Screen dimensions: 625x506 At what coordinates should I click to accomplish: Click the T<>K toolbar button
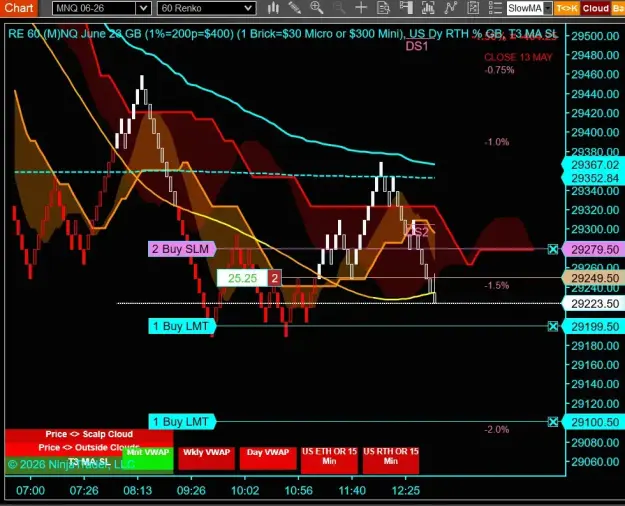(567, 8)
